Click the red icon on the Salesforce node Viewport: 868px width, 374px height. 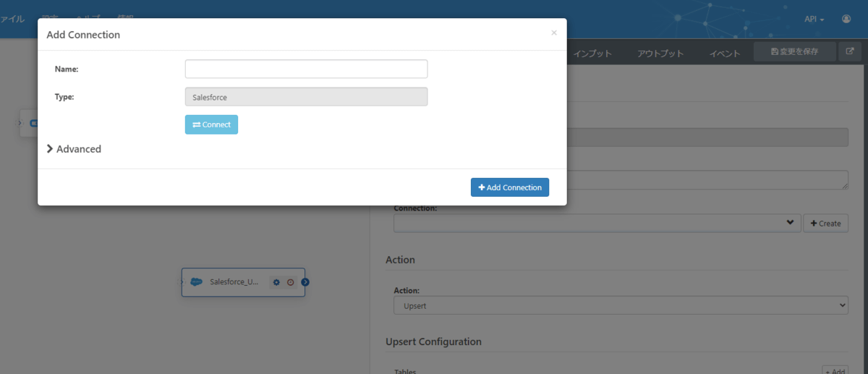tap(290, 282)
